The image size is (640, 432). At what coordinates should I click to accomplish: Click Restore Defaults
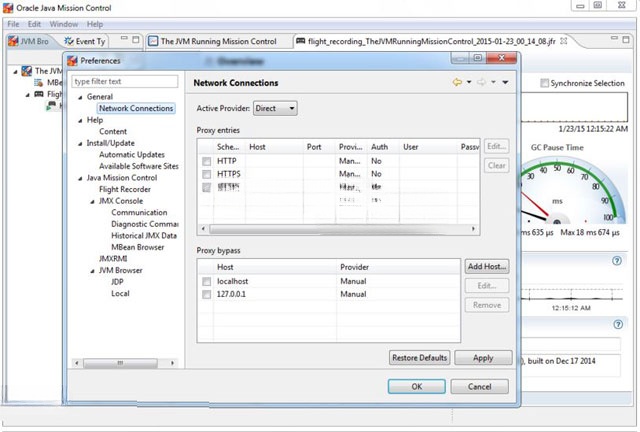point(420,358)
